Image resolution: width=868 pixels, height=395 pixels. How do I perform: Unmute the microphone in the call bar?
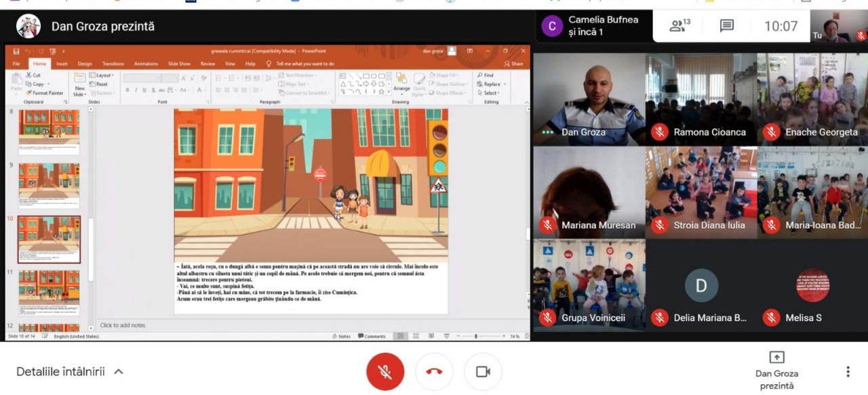pyautogui.click(x=385, y=371)
